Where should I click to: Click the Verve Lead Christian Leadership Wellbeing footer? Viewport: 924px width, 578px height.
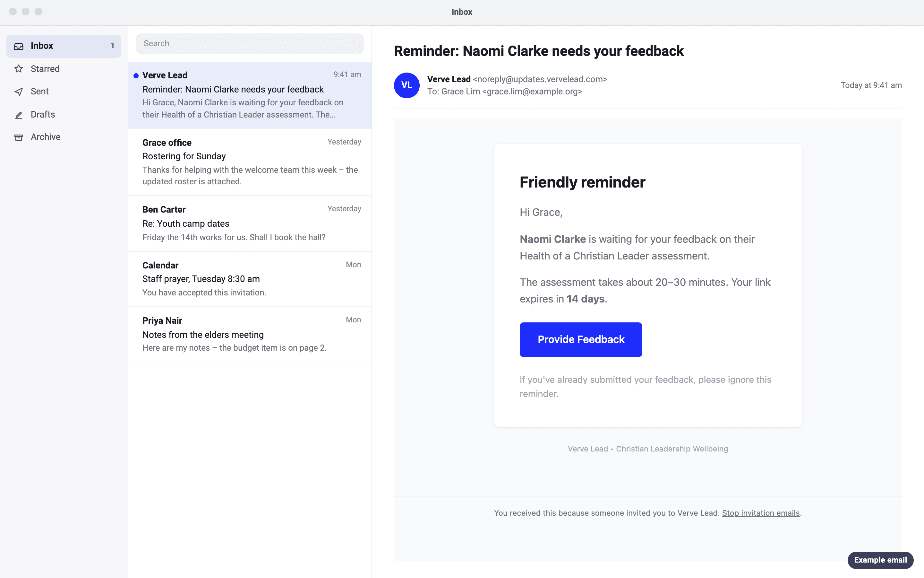(x=647, y=449)
